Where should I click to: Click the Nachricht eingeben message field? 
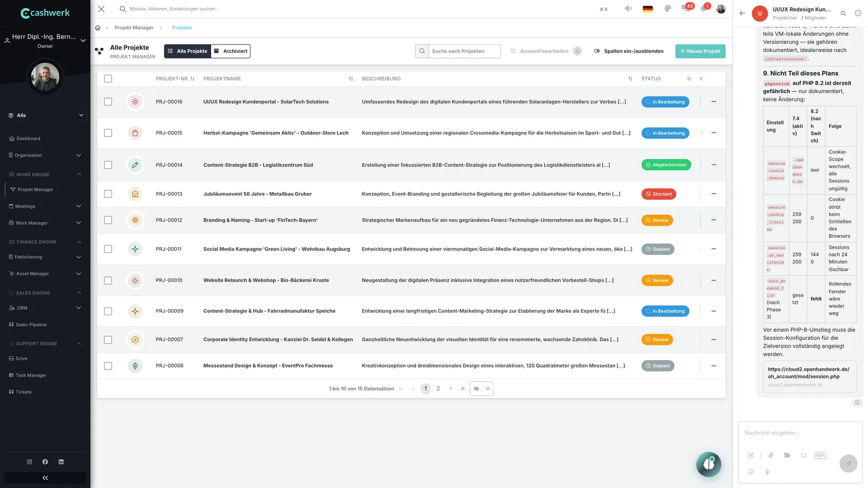point(800,433)
